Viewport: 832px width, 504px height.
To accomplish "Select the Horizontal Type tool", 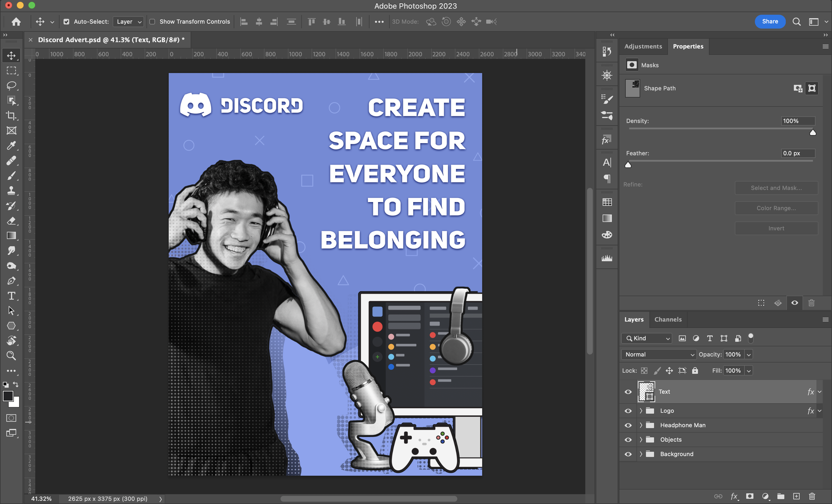I will pyautogui.click(x=12, y=296).
